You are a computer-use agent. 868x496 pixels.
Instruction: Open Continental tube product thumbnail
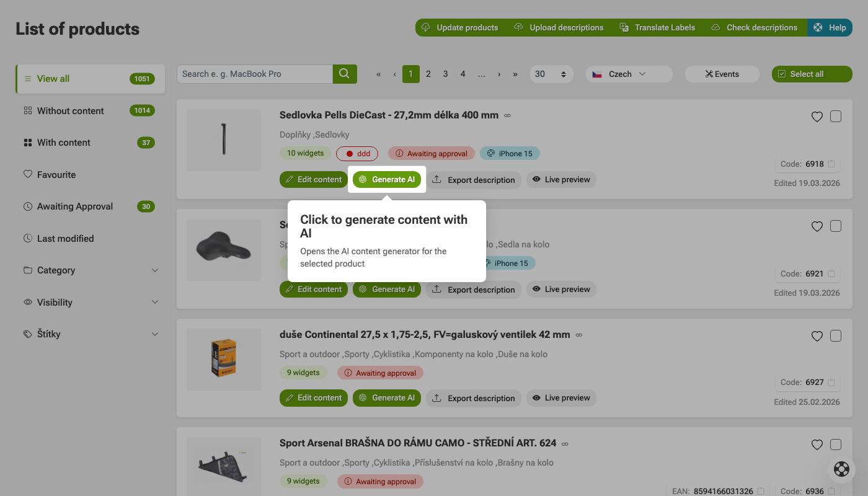tap(224, 359)
